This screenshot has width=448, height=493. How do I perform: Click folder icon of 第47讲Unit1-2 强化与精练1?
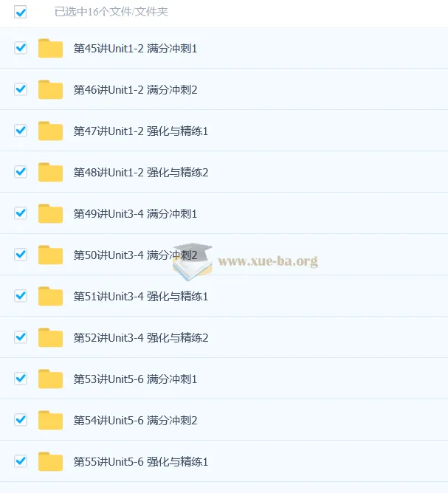[x=50, y=131]
